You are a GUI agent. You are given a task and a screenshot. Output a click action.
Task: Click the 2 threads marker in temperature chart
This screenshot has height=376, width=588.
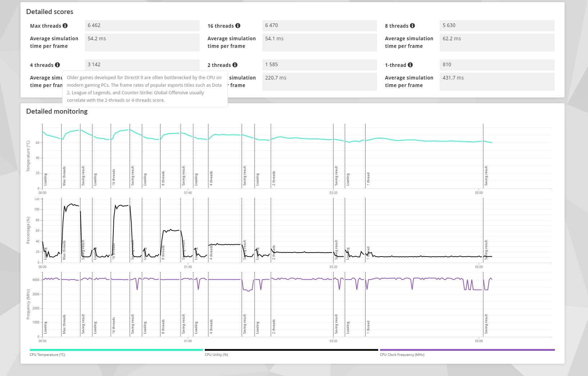coord(273,178)
